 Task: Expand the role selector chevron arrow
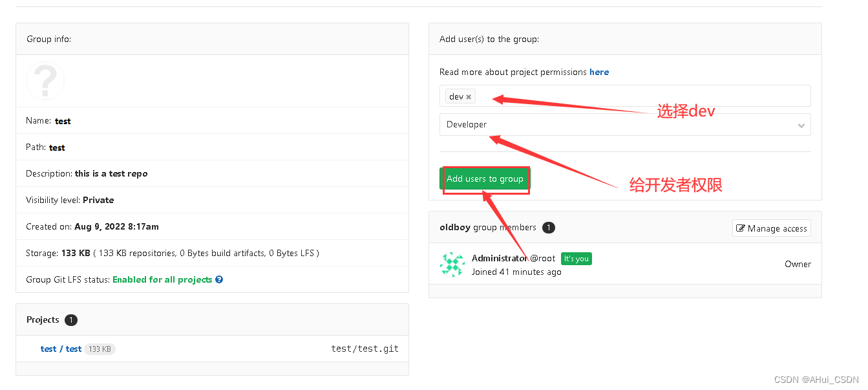coord(801,125)
